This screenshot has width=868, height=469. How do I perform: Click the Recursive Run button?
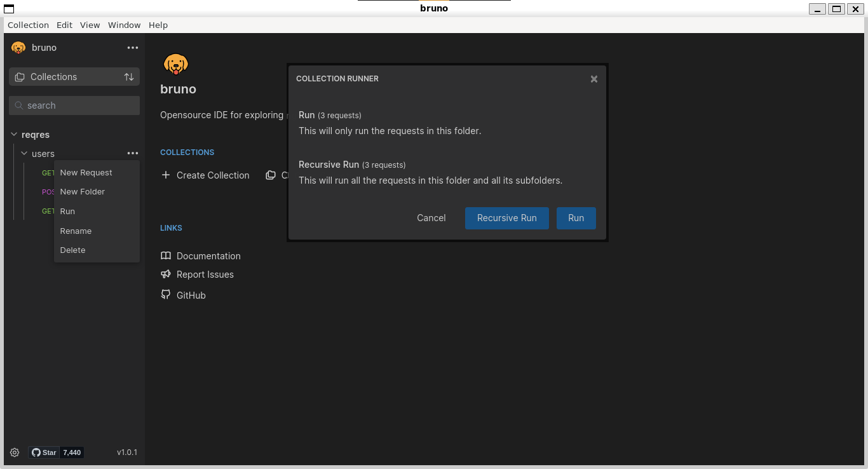pos(506,218)
